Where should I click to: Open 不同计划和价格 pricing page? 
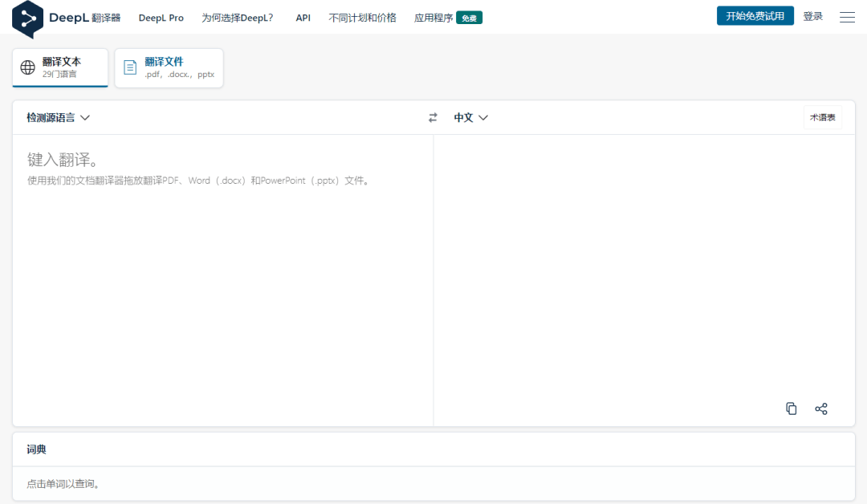click(x=362, y=18)
